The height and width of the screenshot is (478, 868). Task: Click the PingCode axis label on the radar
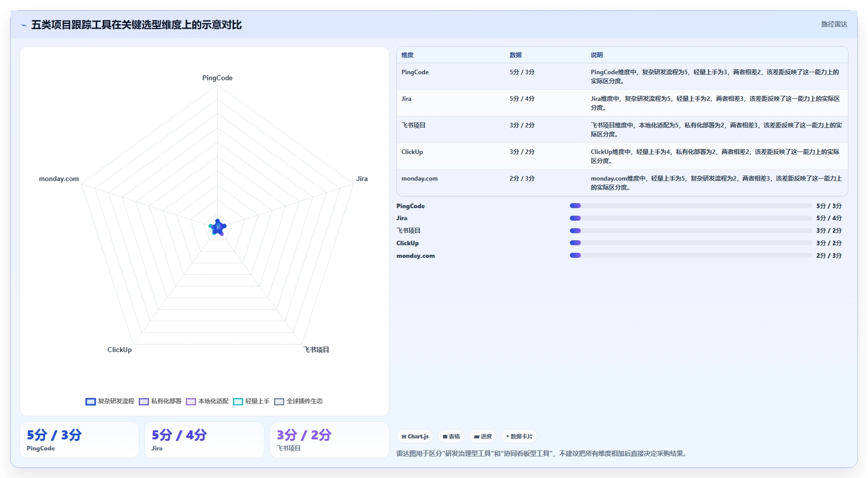click(218, 78)
